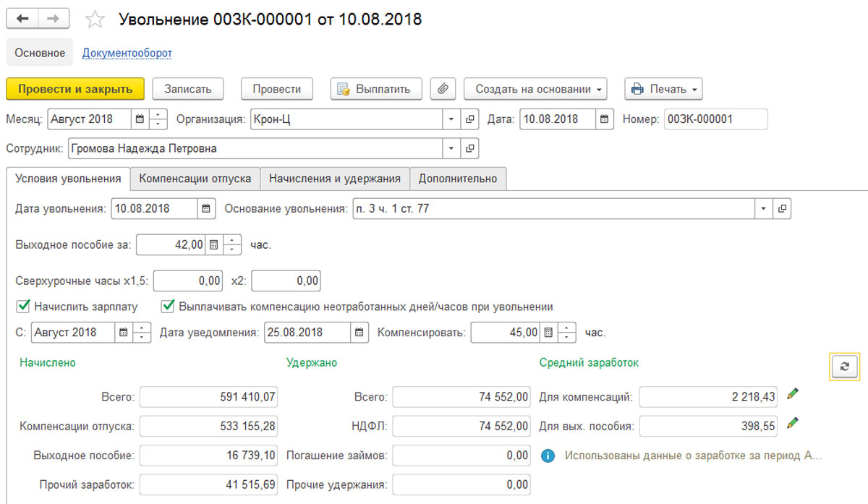Click the Провести и закрыть button
Viewport: 868px width, 504px height.
click(x=75, y=89)
